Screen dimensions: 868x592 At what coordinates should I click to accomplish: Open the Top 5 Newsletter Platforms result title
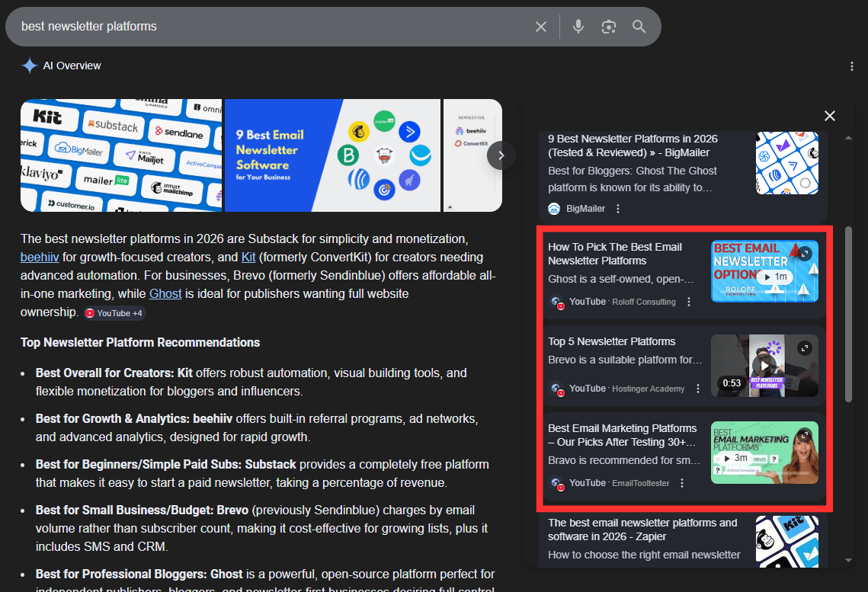[612, 341]
